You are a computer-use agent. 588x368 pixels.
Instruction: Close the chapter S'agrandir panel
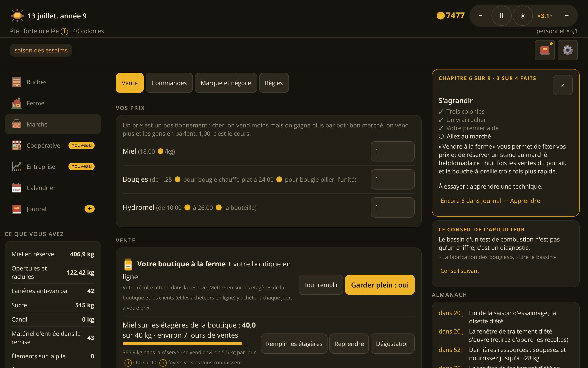tap(563, 85)
